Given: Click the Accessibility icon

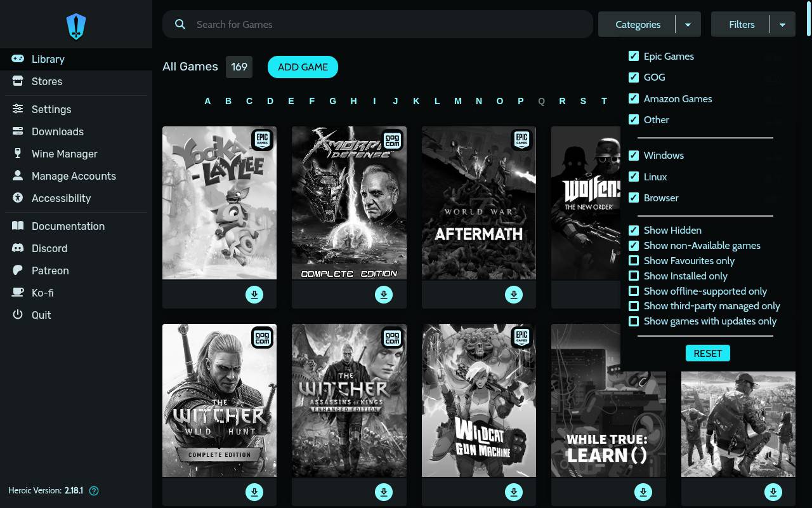Looking at the screenshot, I should (x=18, y=198).
